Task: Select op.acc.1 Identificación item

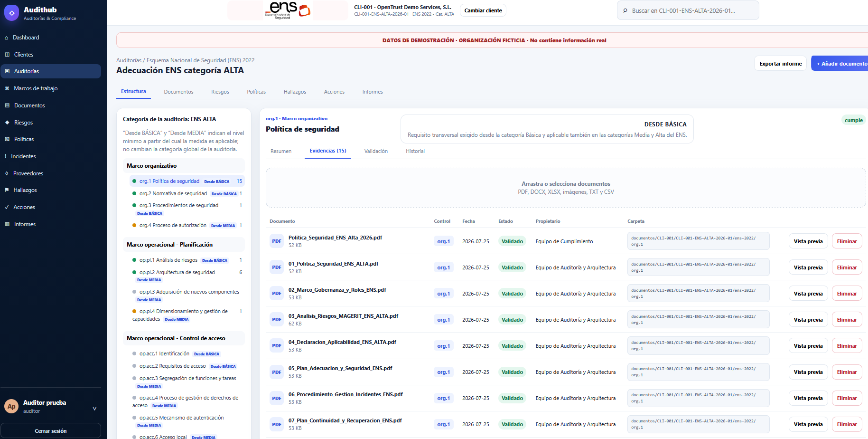Action: point(187,353)
